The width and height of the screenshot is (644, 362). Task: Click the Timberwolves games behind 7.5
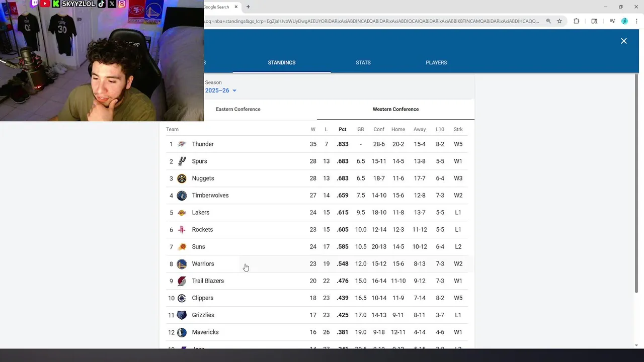[x=361, y=196]
